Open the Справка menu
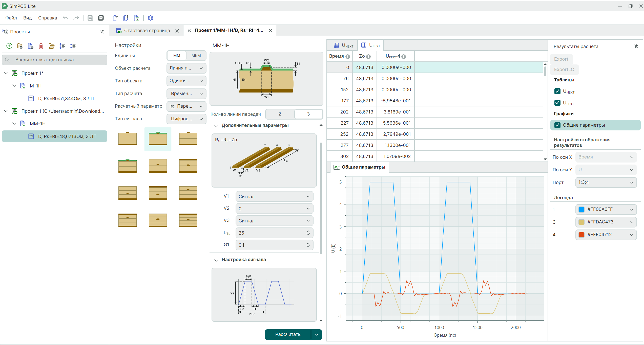The width and height of the screenshot is (644, 345). coord(48,18)
